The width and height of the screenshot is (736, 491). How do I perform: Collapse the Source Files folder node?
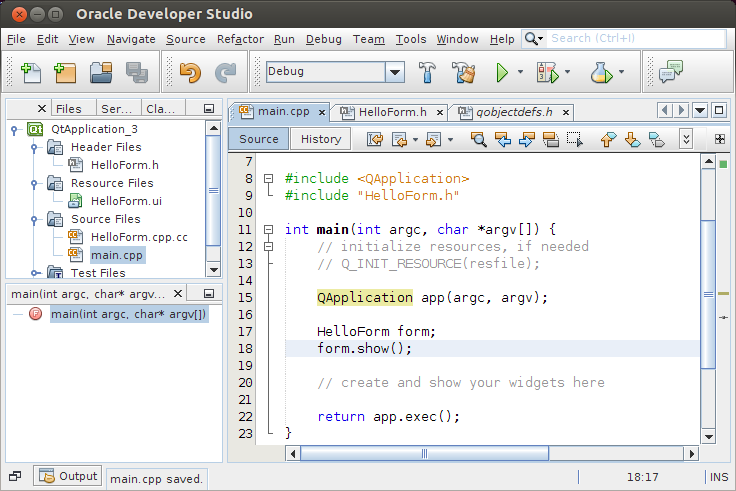[35, 219]
